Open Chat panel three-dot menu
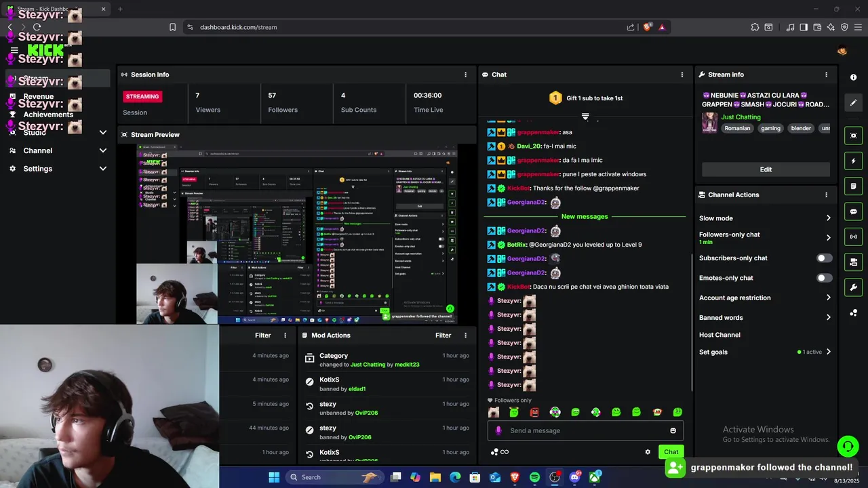Image resolution: width=868 pixels, height=488 pixels. point(682,75)
